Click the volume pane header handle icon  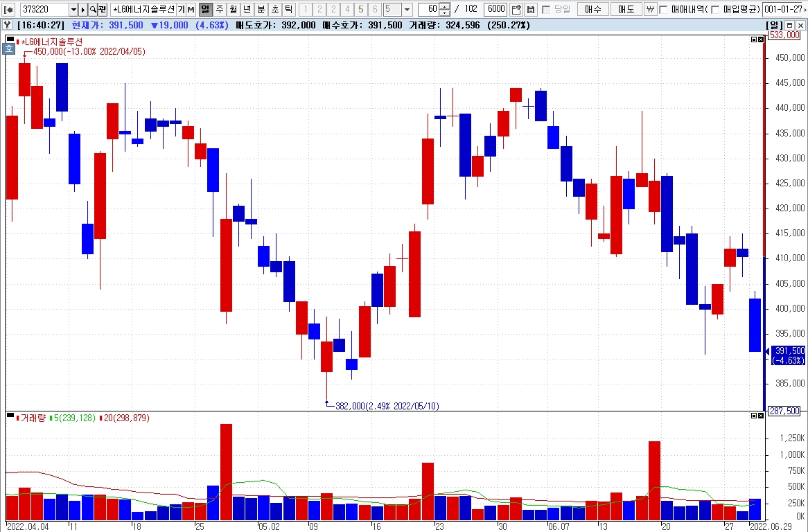(x=10, y=415)
